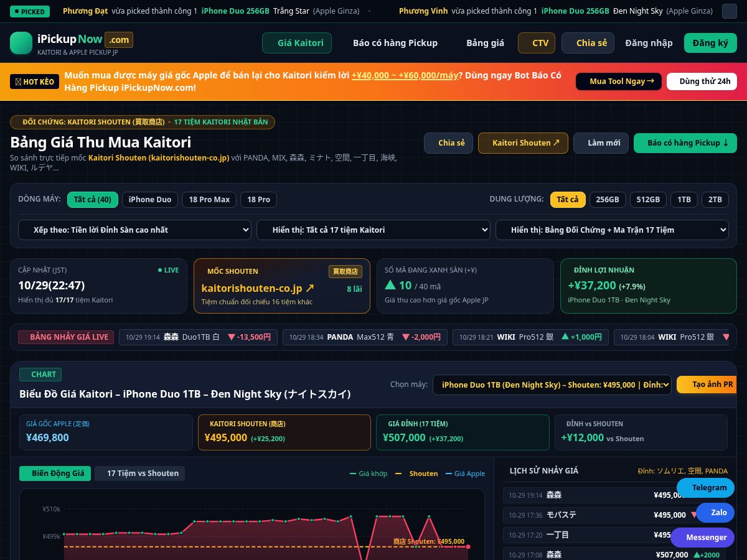Open the kaitorishouten-co.jp link on Mốc Shouten card
747x560 pixels.
[258, 288]
